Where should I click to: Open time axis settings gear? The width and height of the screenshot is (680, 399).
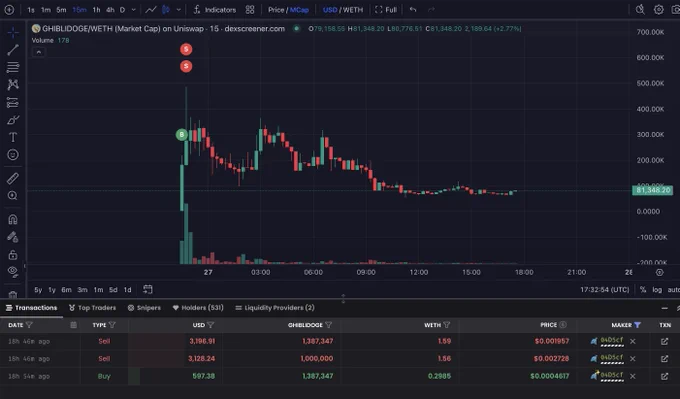point(659,272)
